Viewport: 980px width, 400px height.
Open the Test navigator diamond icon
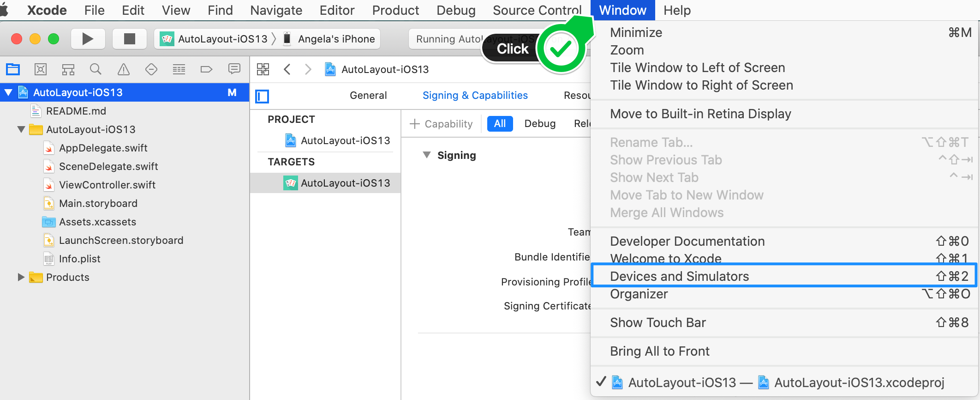[x=151, y=69]
